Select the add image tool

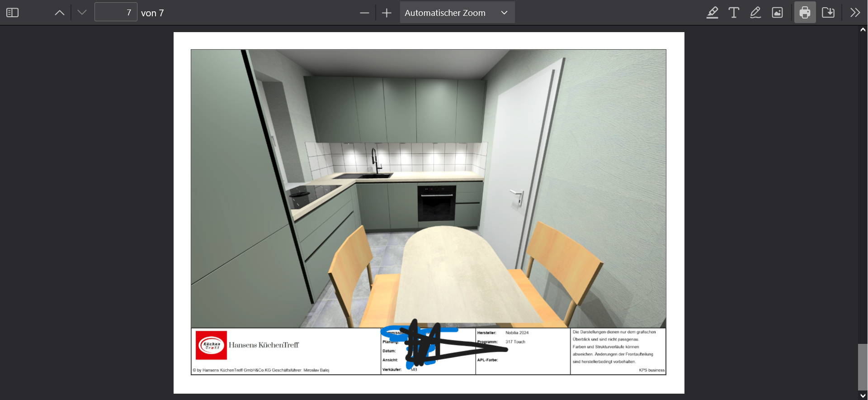point(777,13)
